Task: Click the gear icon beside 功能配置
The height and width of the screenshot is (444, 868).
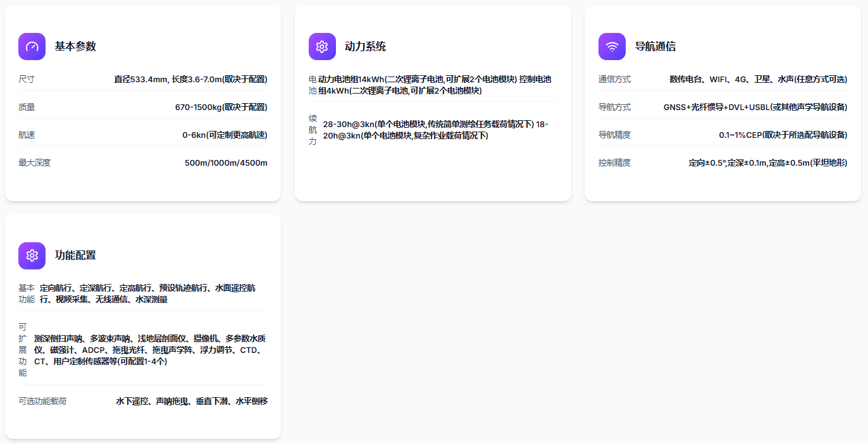Action: (x=32, y=256)
